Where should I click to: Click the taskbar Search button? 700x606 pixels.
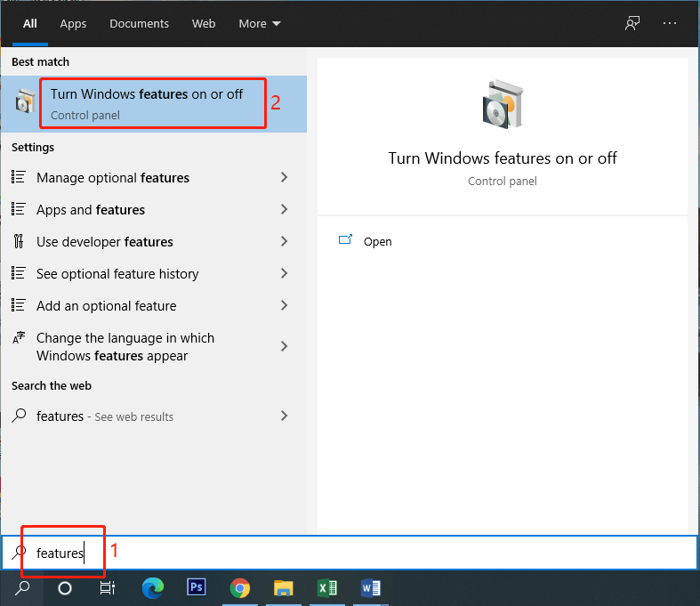[x=22, y=588]
